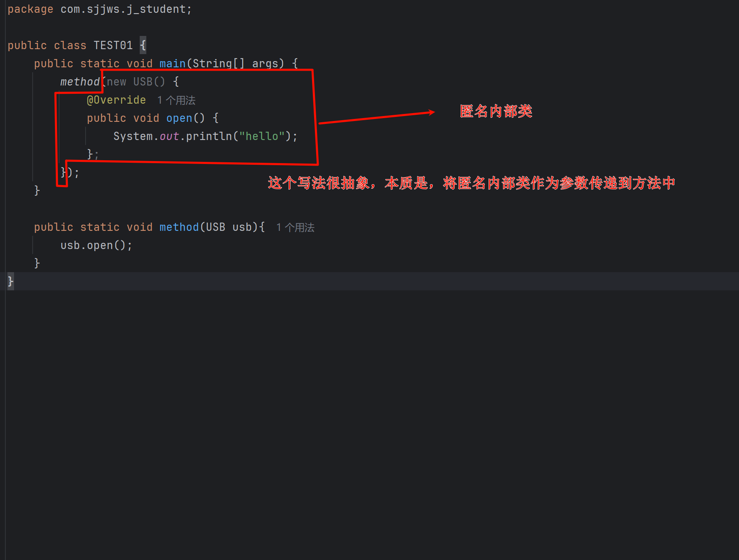Select the @Override annotation
739x560 pixels.
116,100
